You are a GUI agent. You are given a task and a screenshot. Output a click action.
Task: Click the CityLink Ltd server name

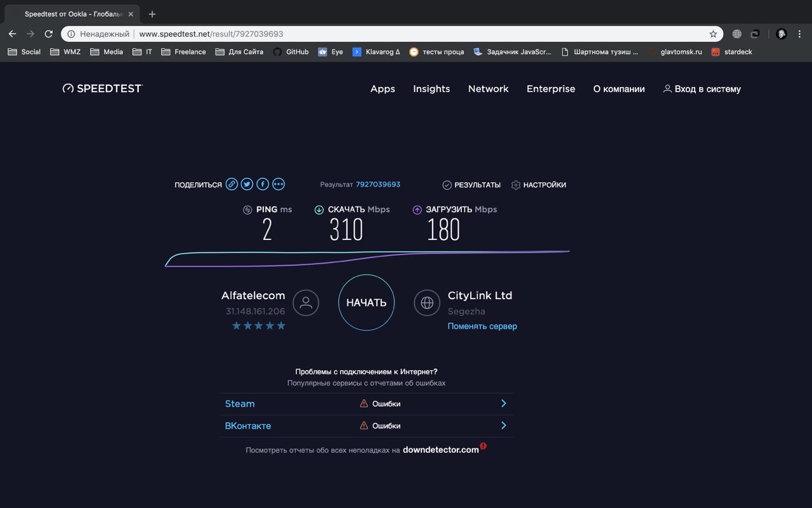(480, 295)
